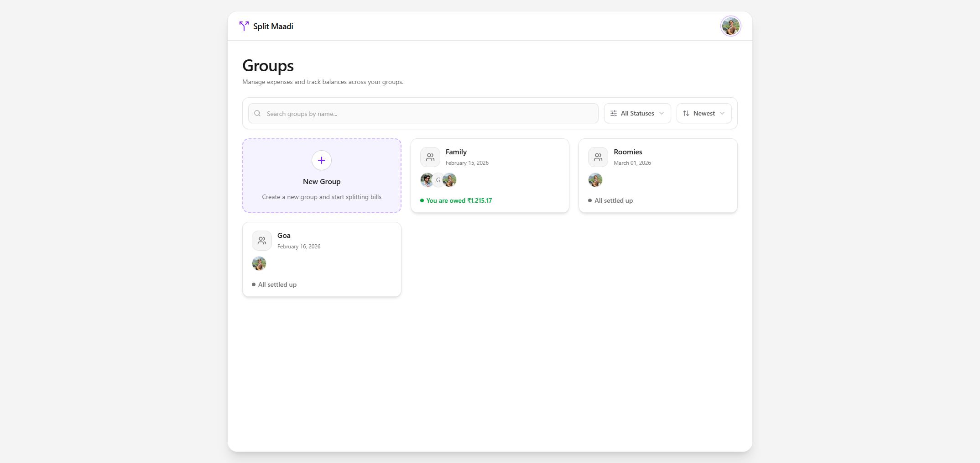The height and width of the screenshot is (463, 980).
Task: Click the Roomies group people icon
Action: pos(598,157)
